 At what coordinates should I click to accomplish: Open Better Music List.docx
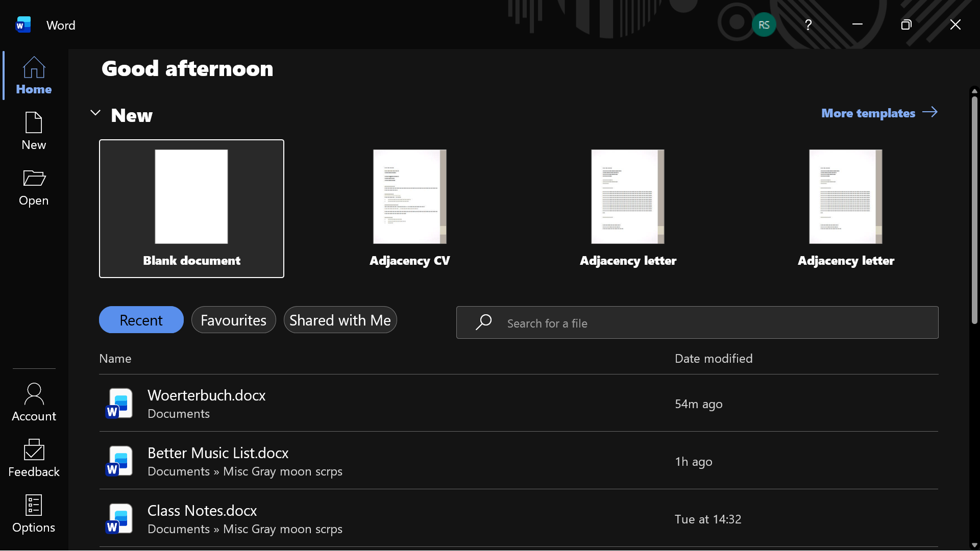point(519,461)
